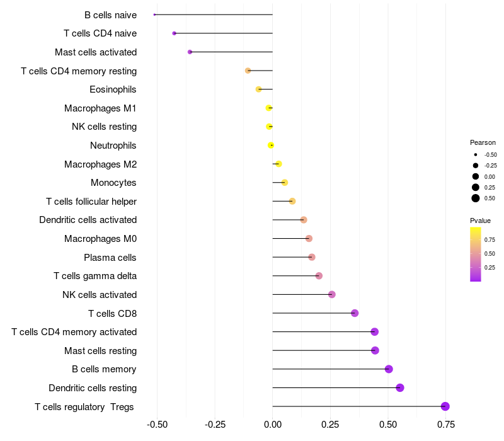Click the Pvalue color gradient bar
This screenshot has height=441, width=504.
pos(476,255)
